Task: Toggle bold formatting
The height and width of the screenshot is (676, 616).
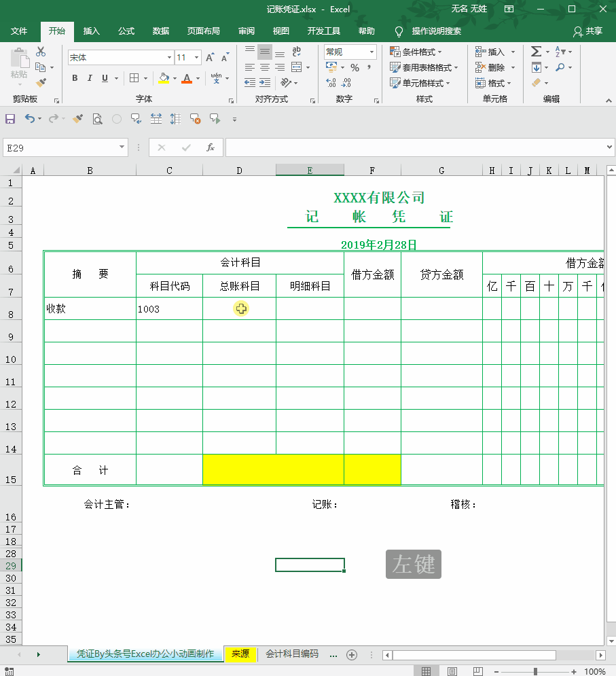Action: (x=75, y=78)
